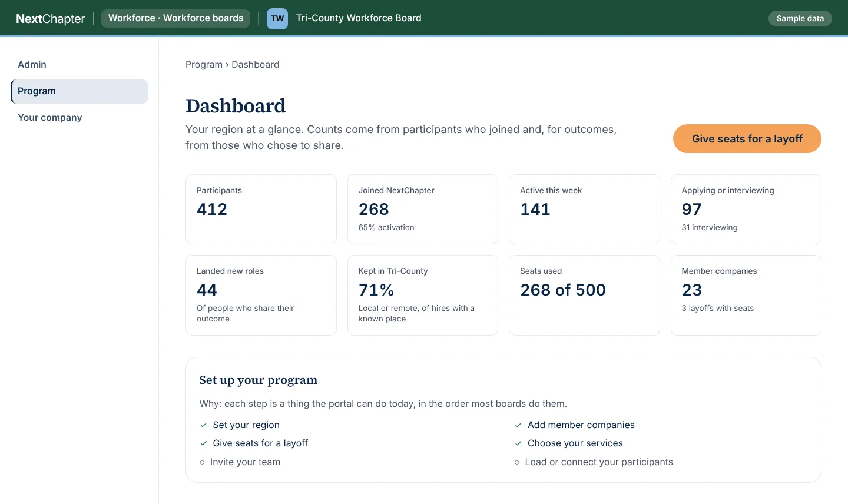This screenshot has width=848, height=504.
Task: Open the Set your region step
Action: click(x=246, y=425)
